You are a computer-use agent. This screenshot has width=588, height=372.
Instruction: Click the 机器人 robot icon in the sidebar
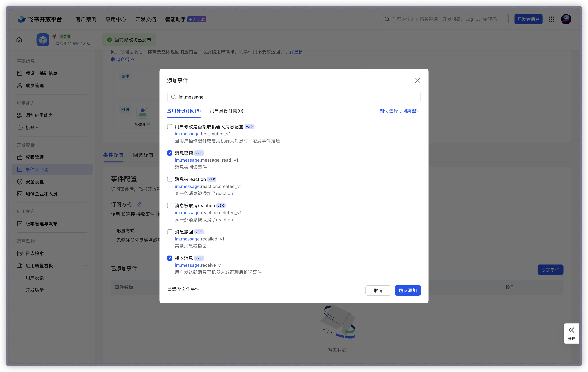(x=20, y=128)
